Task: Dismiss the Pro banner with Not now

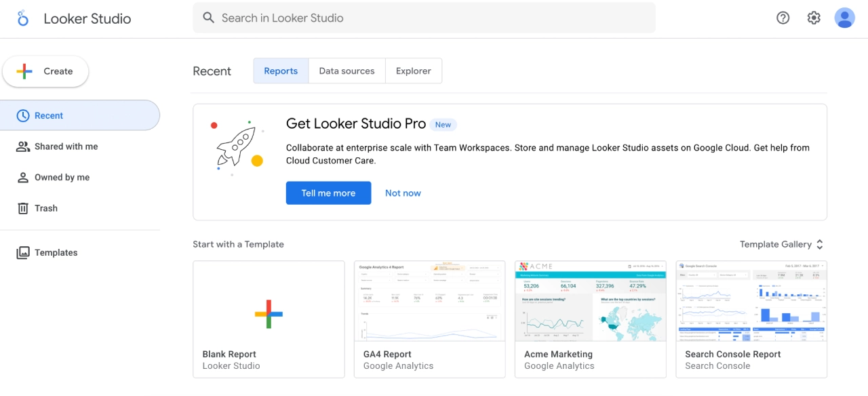Action: click(403, 193)
